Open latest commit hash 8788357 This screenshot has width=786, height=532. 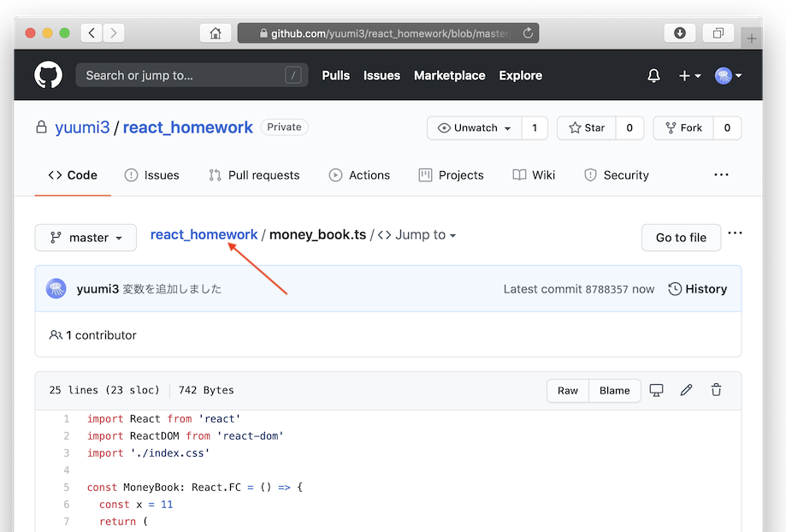click(x=606, y=289)
